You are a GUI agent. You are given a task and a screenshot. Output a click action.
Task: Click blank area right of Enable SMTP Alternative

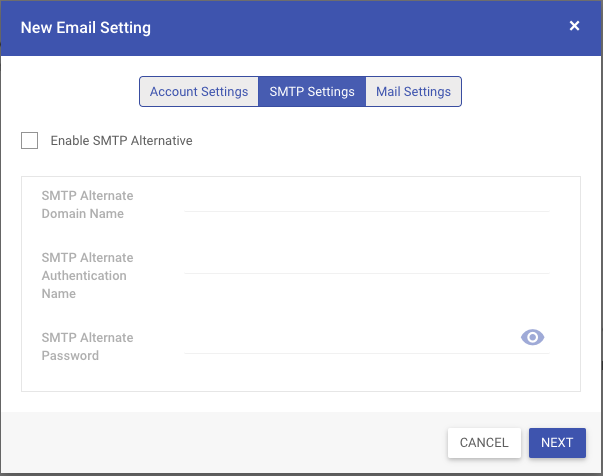[385, 141]
